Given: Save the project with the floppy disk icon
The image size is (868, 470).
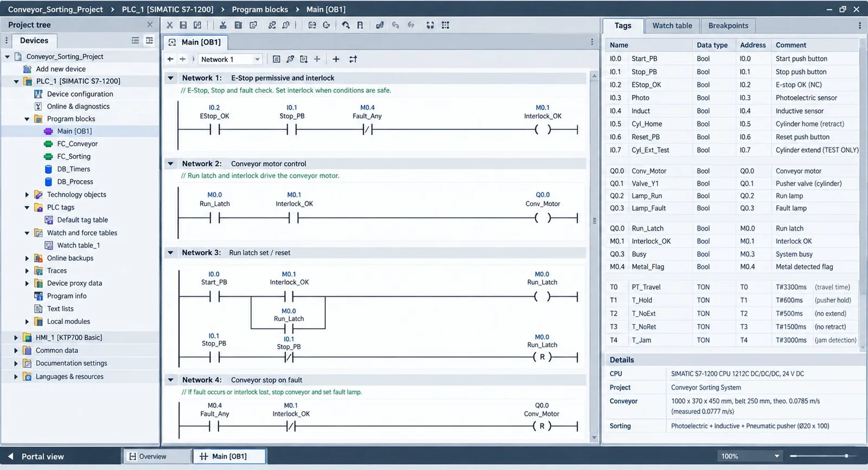Looking at the screenshot, I should tap(183, 25).
